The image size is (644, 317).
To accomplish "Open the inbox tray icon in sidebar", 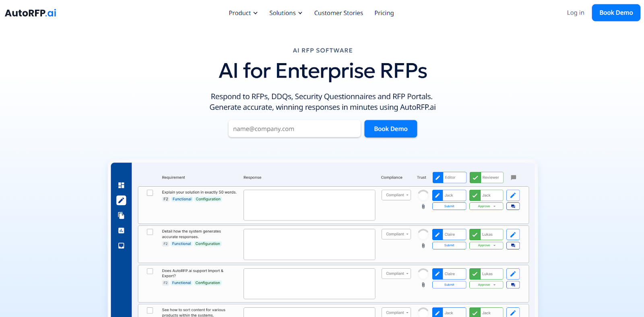I will 121,245.
